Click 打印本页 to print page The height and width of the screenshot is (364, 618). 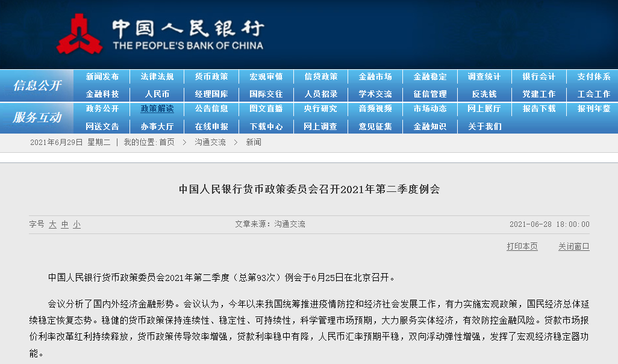(522, 246)
